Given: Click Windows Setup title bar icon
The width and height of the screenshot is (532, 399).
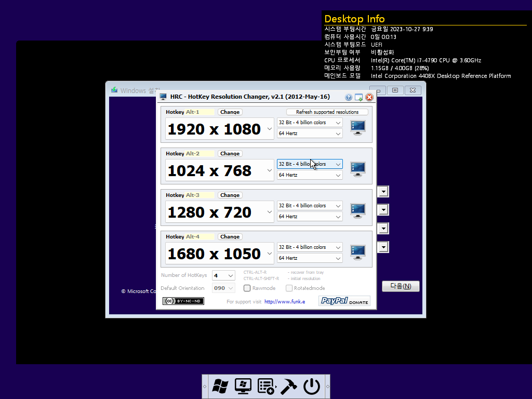Looking at the screenshot, I should pyautogui.click(x=114, y=90).
